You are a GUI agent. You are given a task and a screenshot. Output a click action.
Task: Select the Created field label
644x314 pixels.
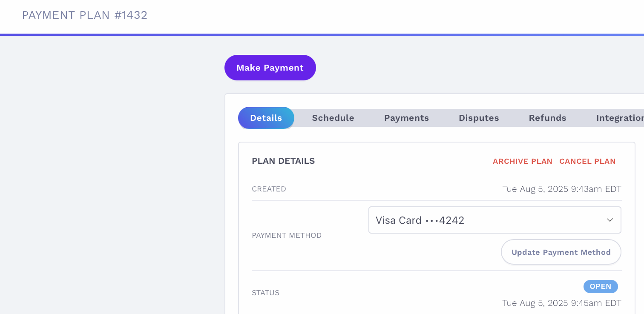(269, 189)
